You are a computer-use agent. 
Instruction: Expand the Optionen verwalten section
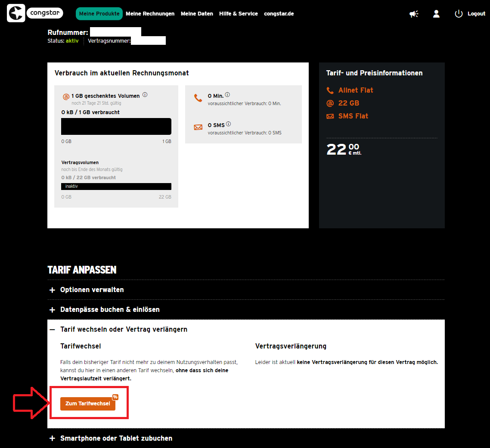point(92,290)
